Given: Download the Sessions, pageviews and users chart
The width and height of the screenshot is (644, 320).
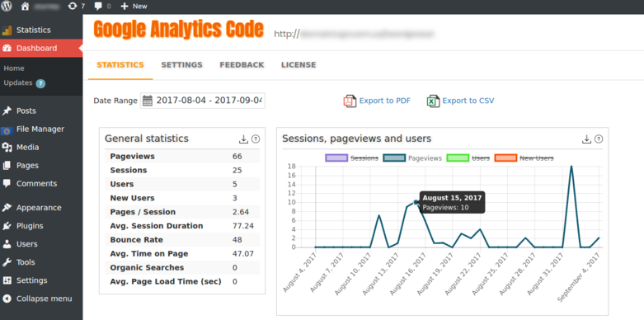Looking at the screenshot, I should (586, 139).
